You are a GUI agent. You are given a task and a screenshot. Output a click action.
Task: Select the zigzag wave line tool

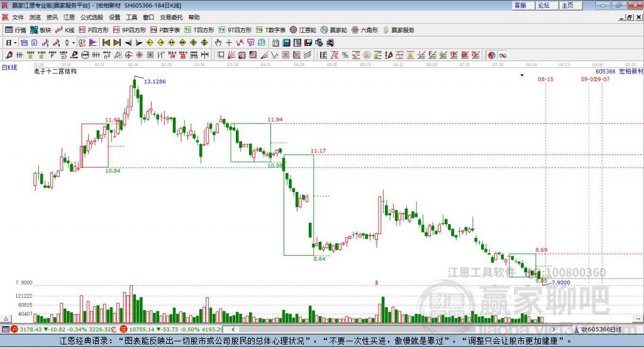(274, 55)
